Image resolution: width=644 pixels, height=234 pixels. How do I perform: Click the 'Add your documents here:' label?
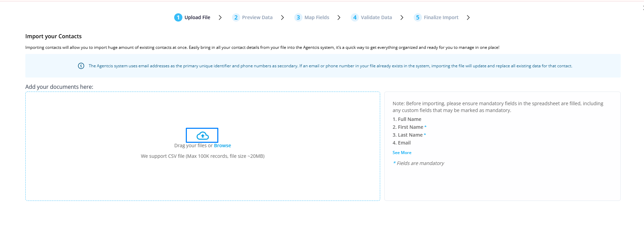[59, 87]
